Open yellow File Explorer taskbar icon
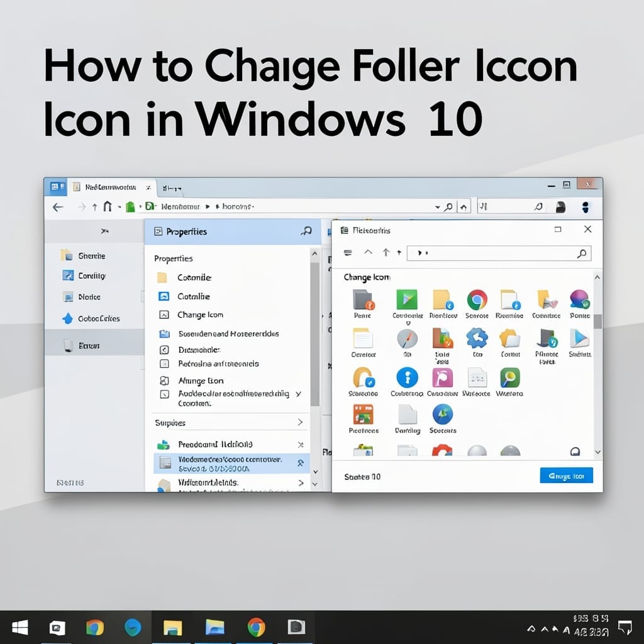This screenshot has width=644, height=644. 172,628
